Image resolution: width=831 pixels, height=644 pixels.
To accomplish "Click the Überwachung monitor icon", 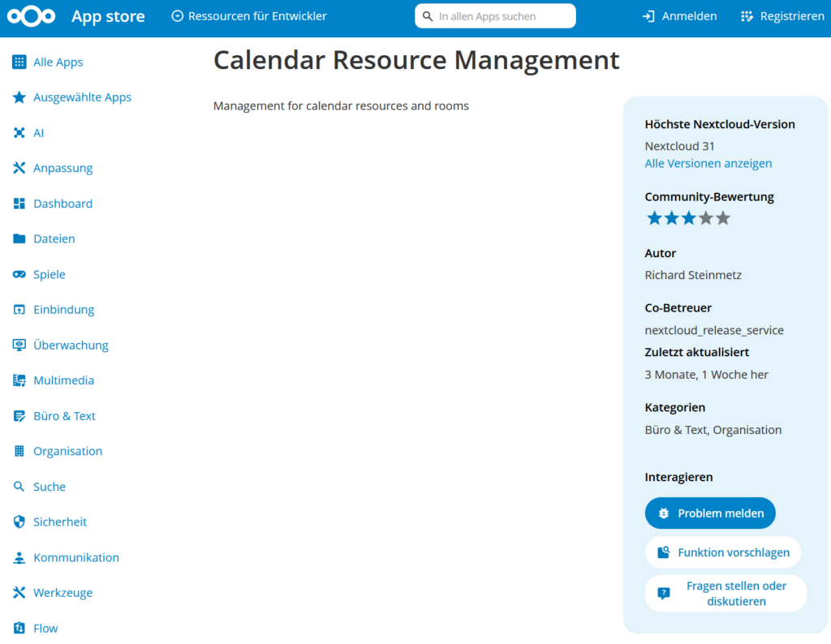I will coord(19,346).
